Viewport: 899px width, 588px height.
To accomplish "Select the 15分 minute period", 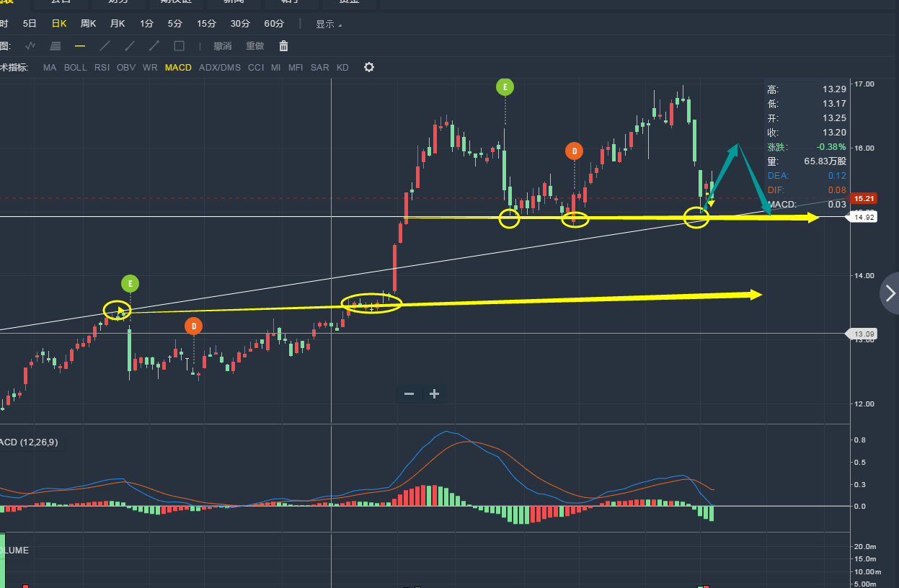I will tap(206, 23).
